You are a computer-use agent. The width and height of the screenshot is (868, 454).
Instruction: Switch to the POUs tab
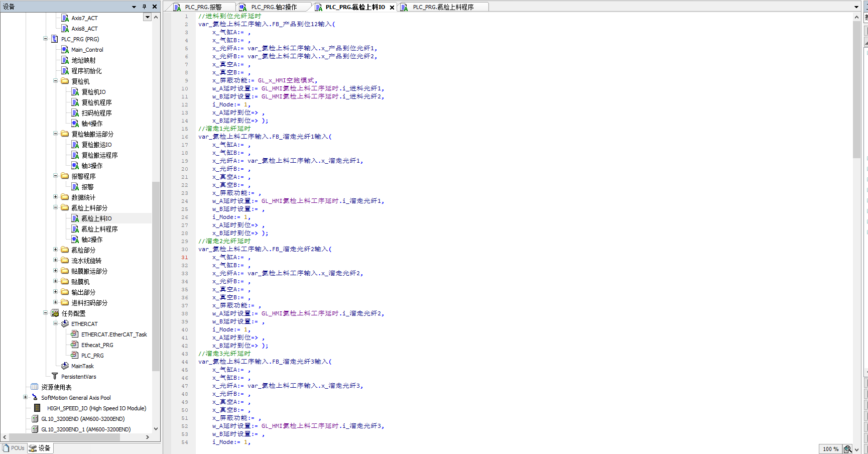14,448
